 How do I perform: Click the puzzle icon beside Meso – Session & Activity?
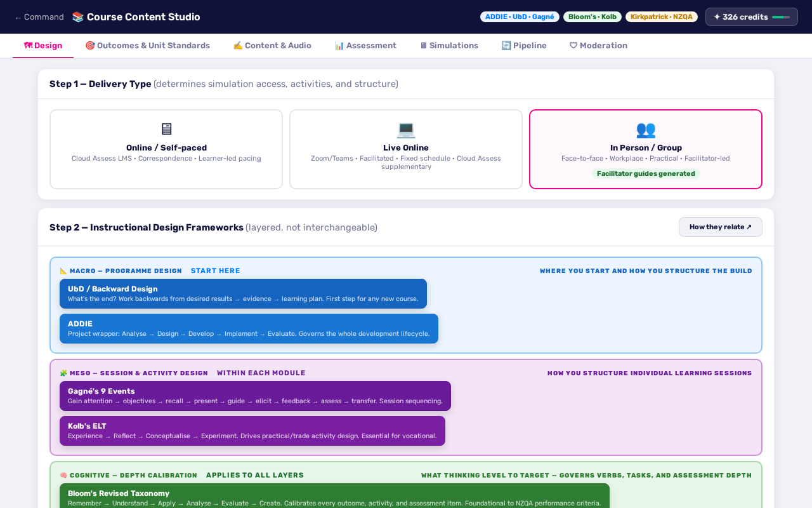(63, 373)
